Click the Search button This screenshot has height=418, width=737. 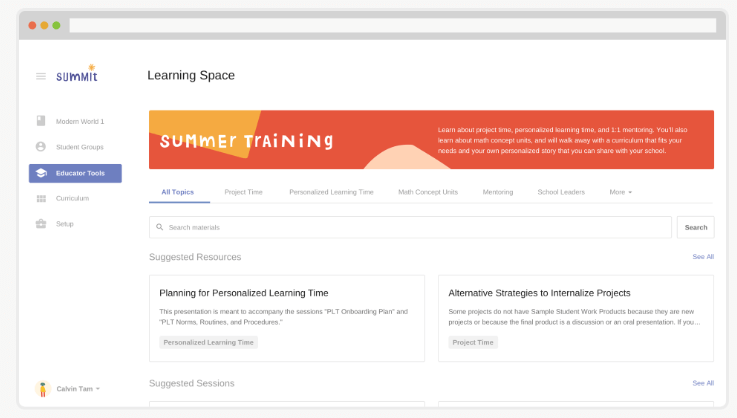(x=696, y=227)
